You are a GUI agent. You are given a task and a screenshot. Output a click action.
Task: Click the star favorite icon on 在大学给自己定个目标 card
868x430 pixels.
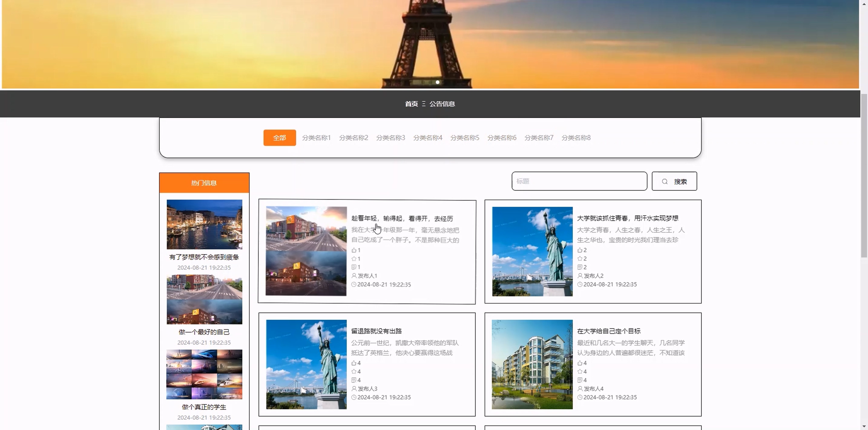point(580,371)
